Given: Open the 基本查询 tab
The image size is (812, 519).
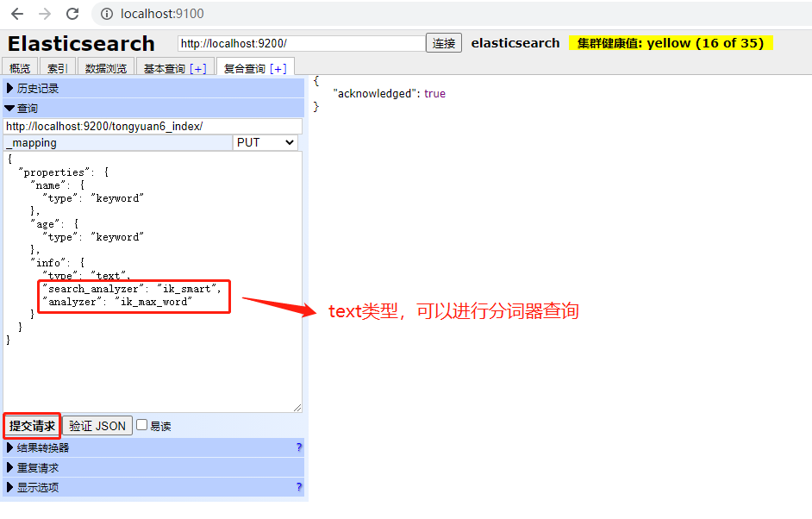Looking at the screenshot, I should pos(165,68).
